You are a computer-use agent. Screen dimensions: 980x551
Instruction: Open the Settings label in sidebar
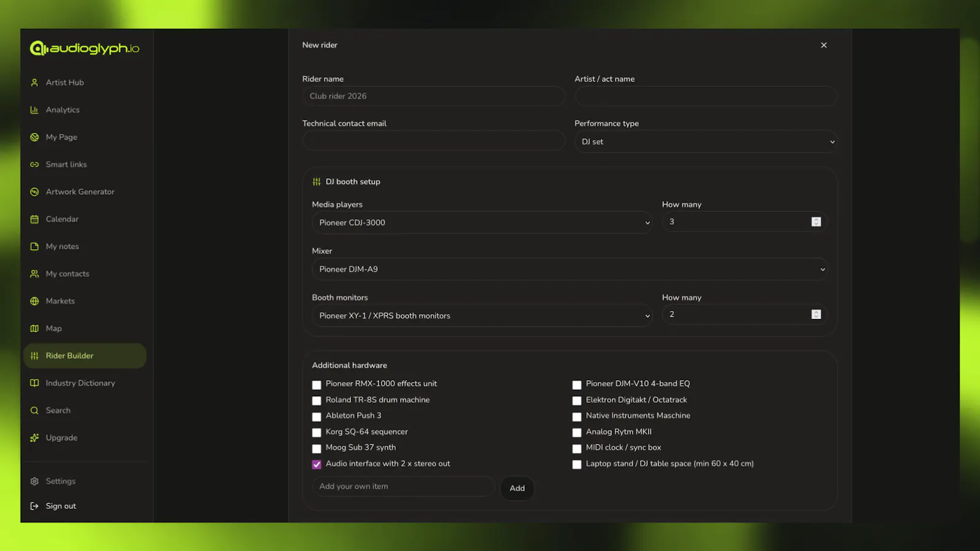(61, 481)
